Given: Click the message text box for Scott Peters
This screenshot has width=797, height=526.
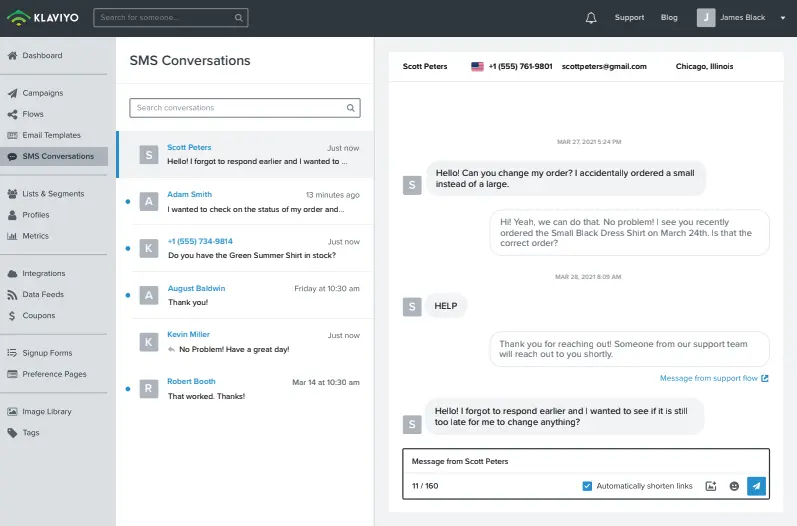Looking at the screenshot, I should point(586,462).
